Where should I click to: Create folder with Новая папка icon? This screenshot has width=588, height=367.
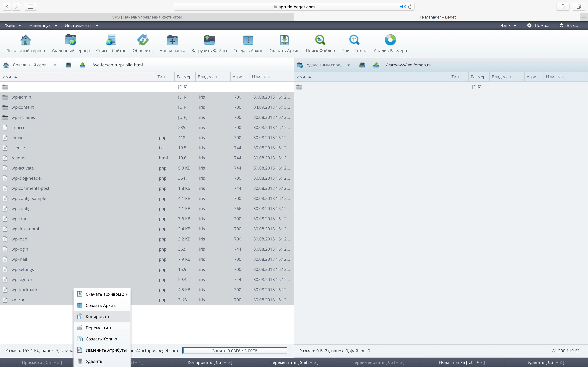coord(172,40)
